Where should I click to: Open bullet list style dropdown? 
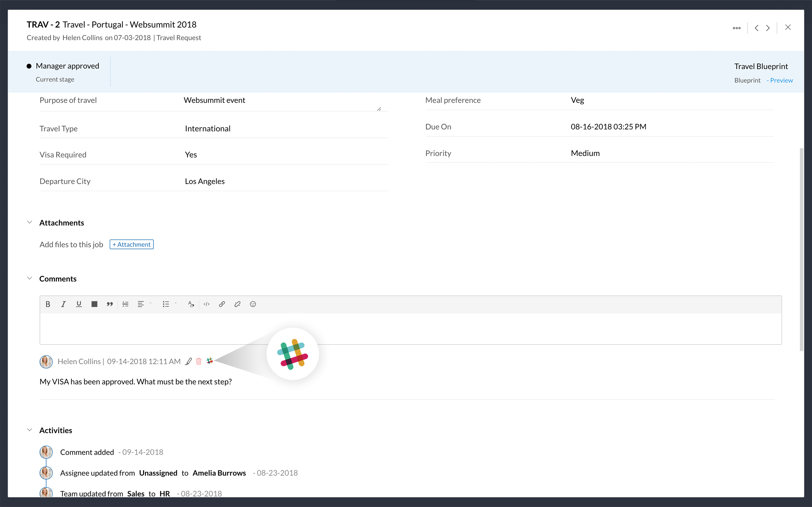click(x=175, y=303)
